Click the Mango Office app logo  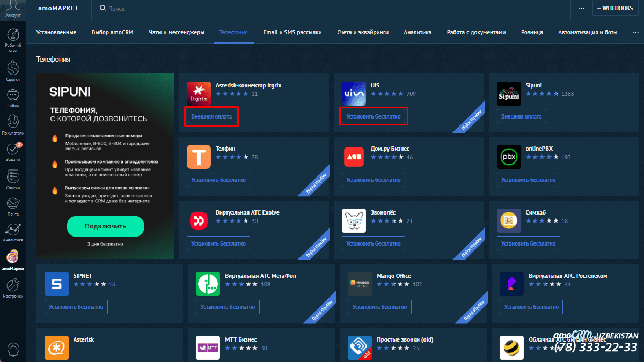(x=360, y=284)
